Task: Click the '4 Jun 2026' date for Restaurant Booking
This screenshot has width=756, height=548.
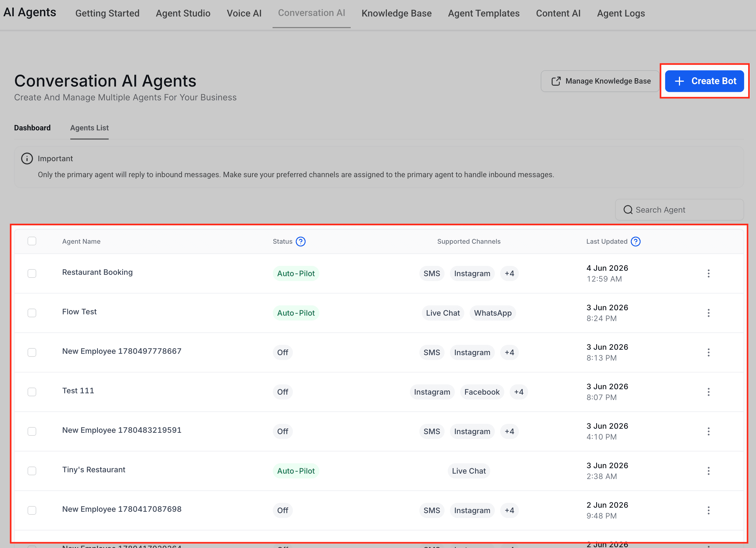Action: tap(607, 268)
